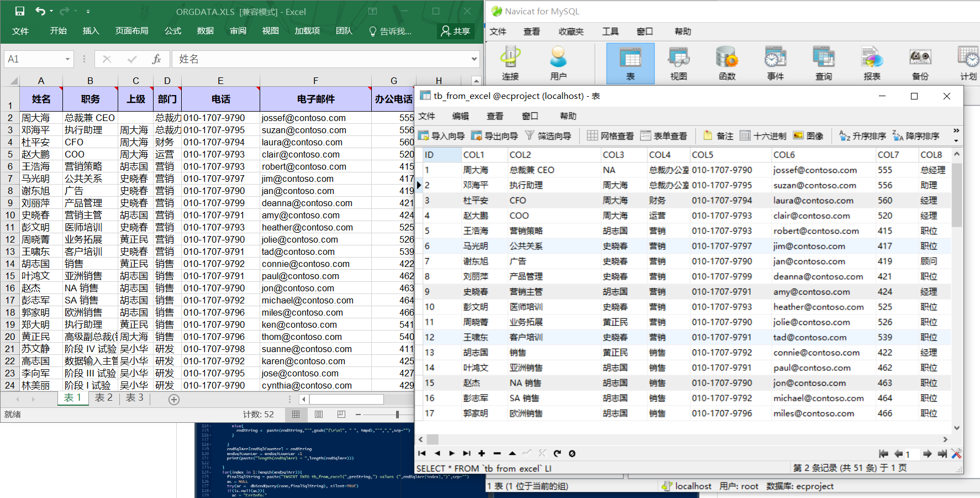Click 导入向导 import wizard button

tap(441, 136)
